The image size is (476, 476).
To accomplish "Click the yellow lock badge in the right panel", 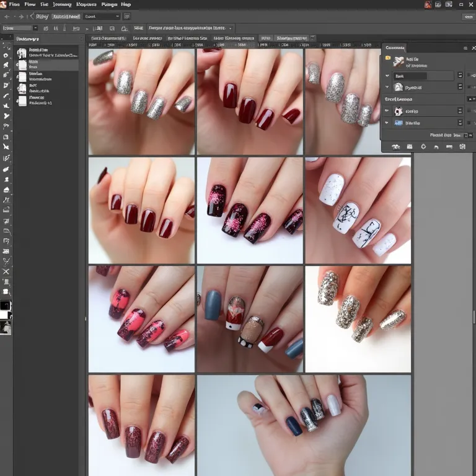I will point(387,58).
